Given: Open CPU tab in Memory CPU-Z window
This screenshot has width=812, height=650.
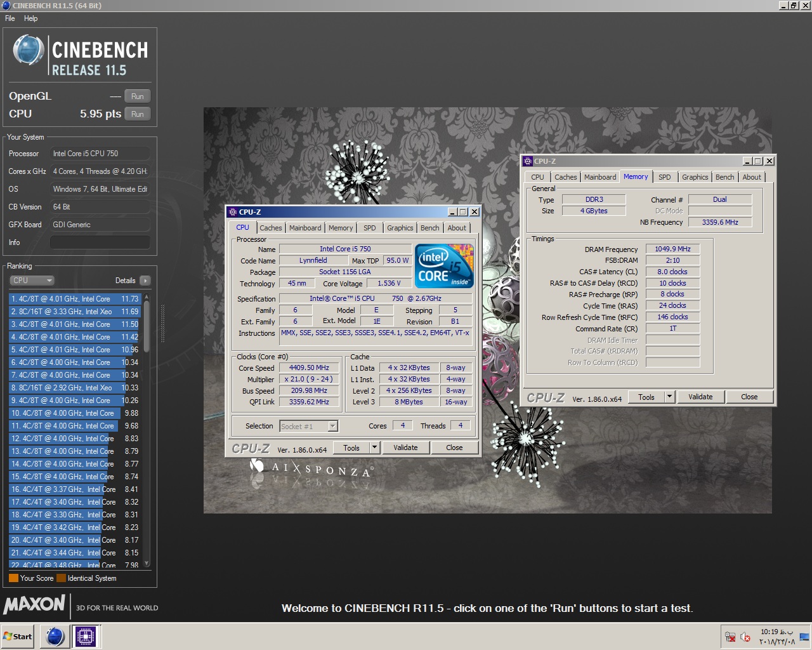Looking at the screenshot, I should (538, 177).
